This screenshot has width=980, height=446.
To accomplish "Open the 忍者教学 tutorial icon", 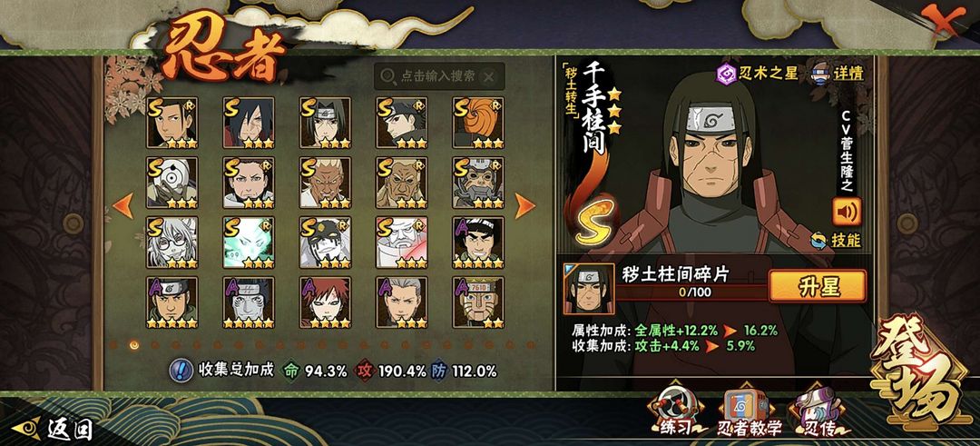I will tap(747, 411).
